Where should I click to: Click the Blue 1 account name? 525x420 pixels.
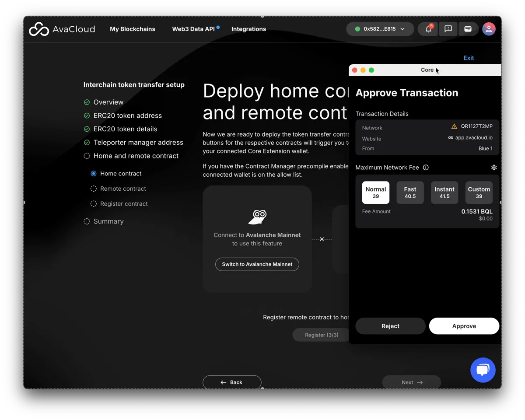pyautogui.click(x=486, y=148)
